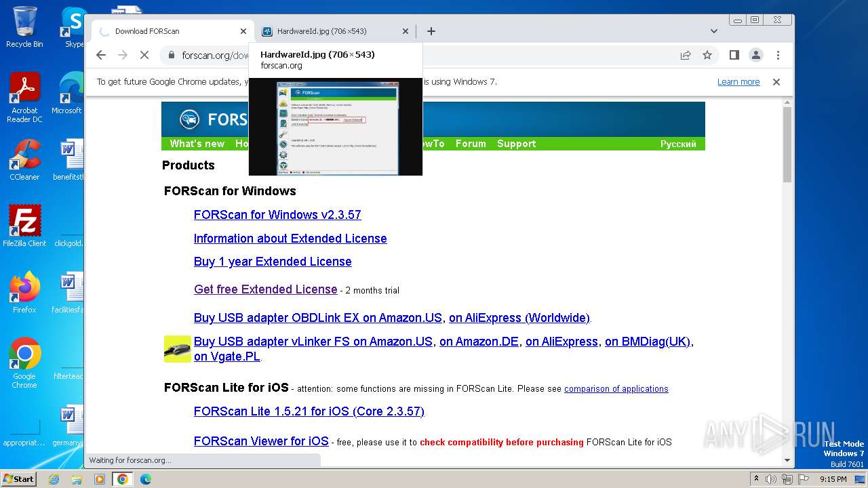Open FileZilla Client desktop icon
This screenshot has width=868, height=488.
[24, 226]
